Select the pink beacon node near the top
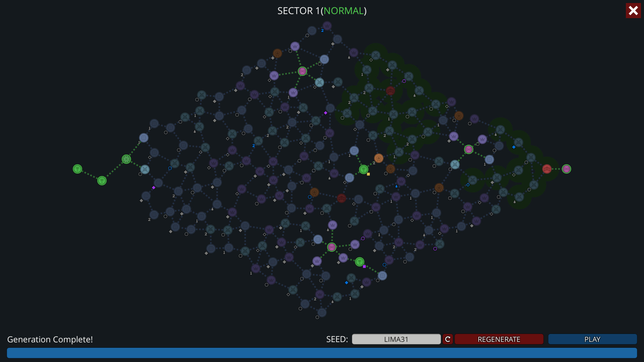 tap(302, 71)
